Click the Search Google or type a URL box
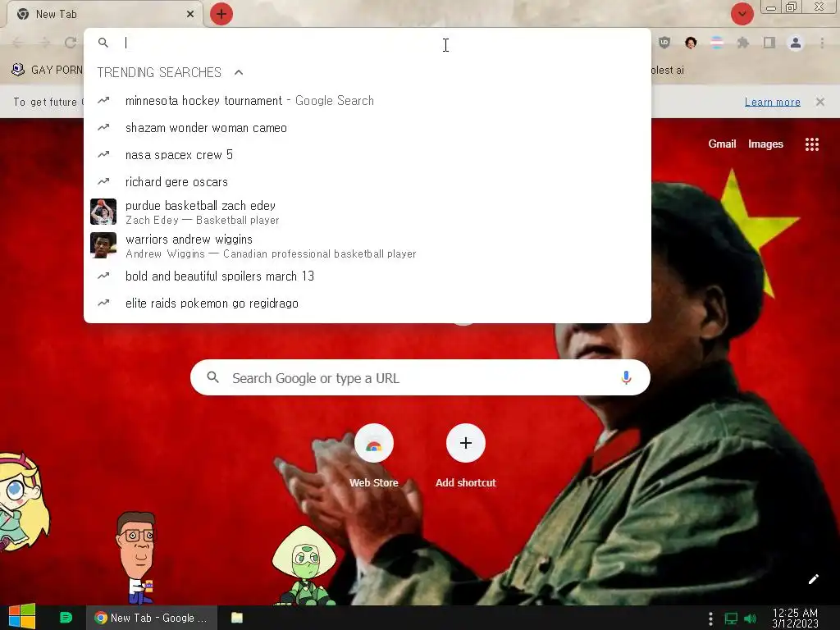The height and width of the screenshot is (630, 840). tap(420, 377)
